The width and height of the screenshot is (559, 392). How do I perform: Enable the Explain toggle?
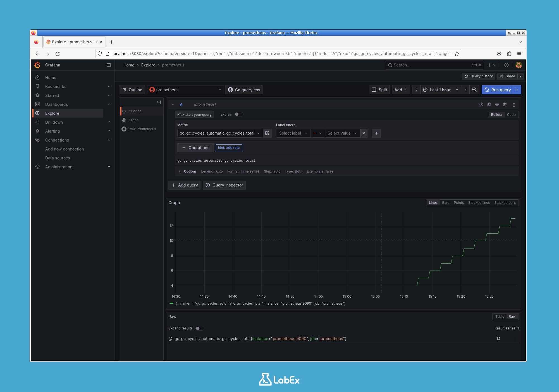coord(239,114)
